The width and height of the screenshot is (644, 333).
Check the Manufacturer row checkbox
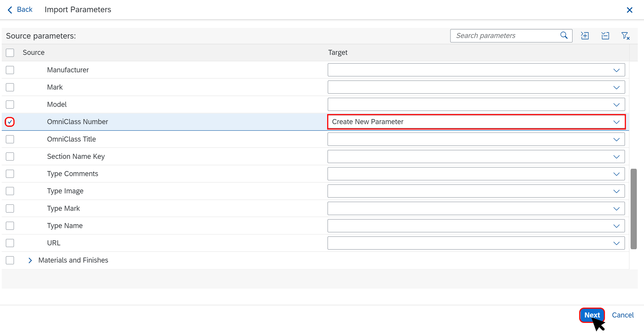pos(10,70)
